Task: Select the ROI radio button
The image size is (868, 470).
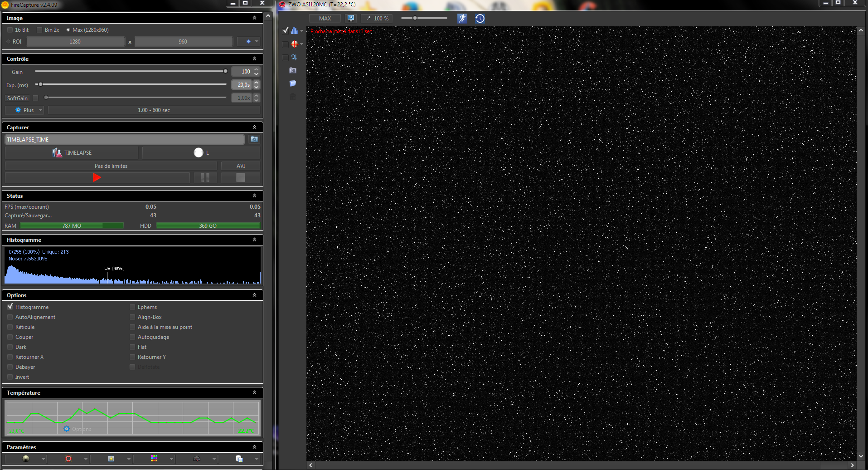Action: pos(9,42)
